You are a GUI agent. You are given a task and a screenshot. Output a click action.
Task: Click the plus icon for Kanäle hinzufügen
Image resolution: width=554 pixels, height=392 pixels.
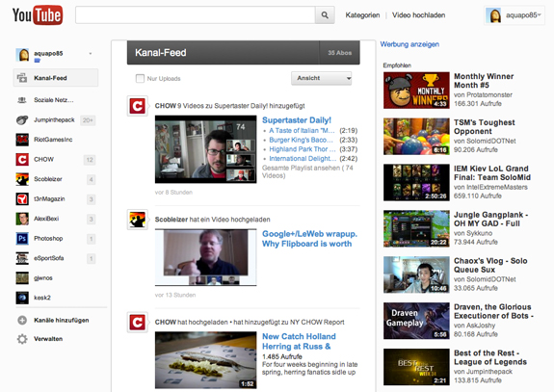pyautogui.click(x=22, y=321)
